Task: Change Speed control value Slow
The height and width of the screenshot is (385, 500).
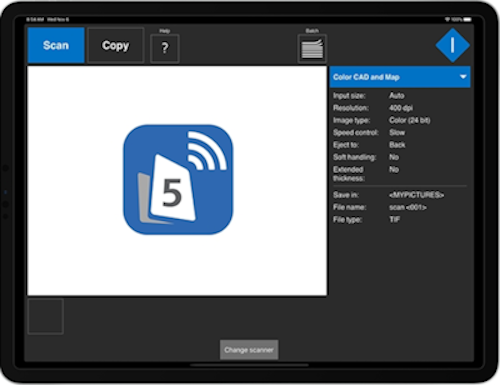Action: click(397, 133)
